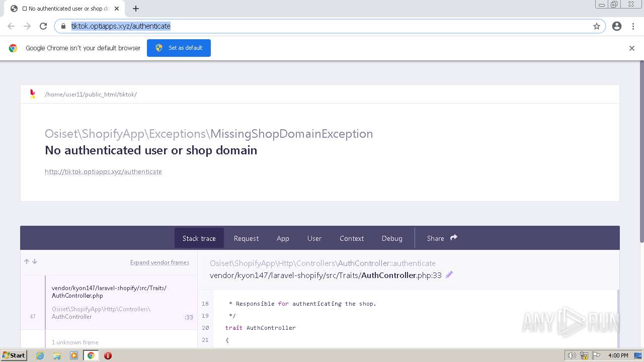The image size is (644, 362).
Task: Open the Share error menu
Action: (x=442, y=238)
